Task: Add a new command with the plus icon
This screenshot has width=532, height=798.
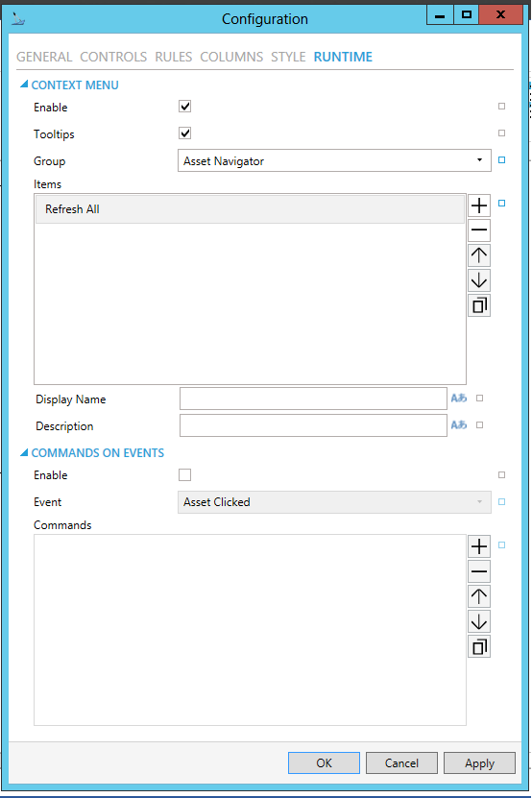Action: point(479,546)
